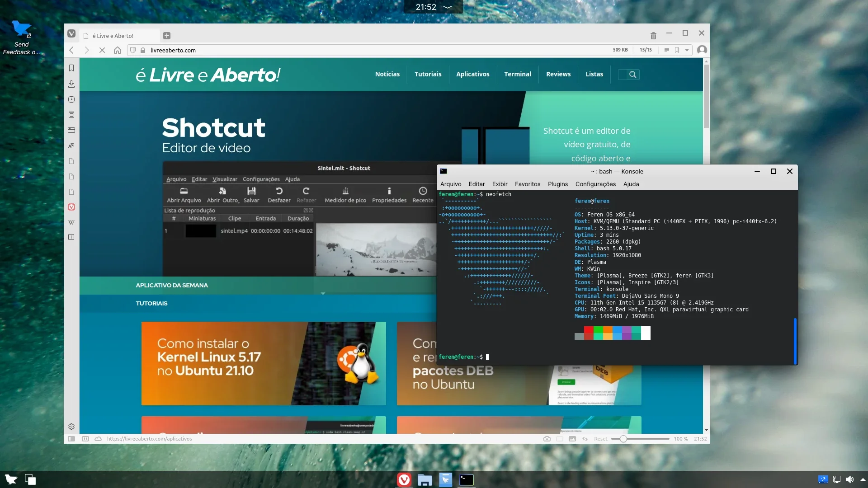Reset the page zoom level
This screenshot has width=868, height=488.
coord(601,439)
